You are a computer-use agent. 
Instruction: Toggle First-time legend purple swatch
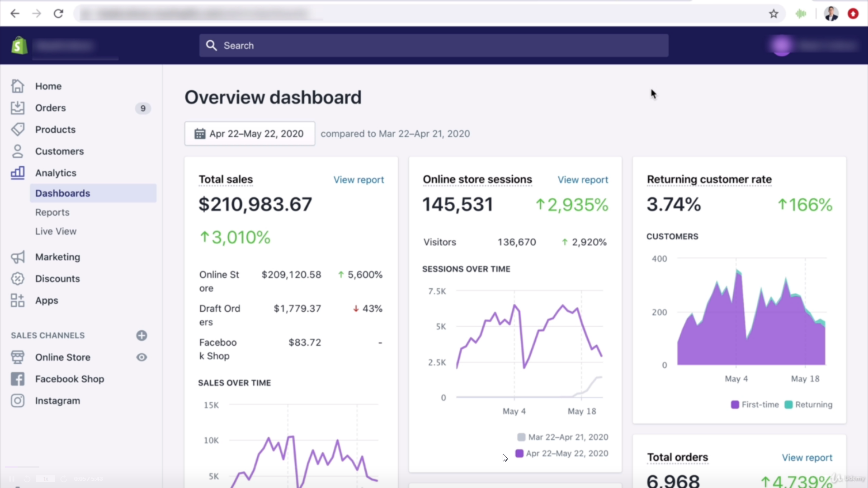pyautogui.click(x=735, y=405)
